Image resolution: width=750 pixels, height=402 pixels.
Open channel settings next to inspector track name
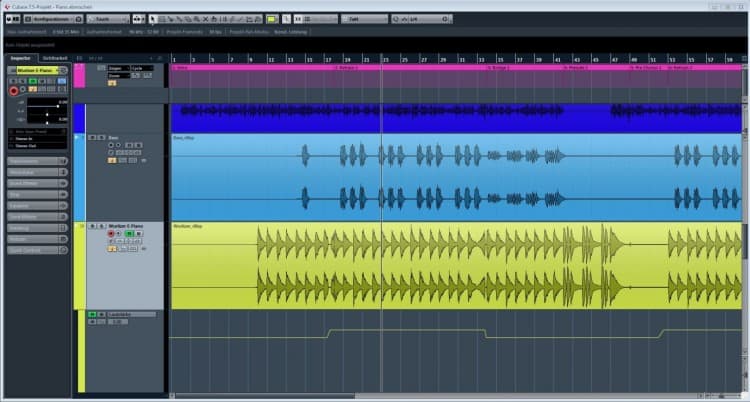[64, 70]
